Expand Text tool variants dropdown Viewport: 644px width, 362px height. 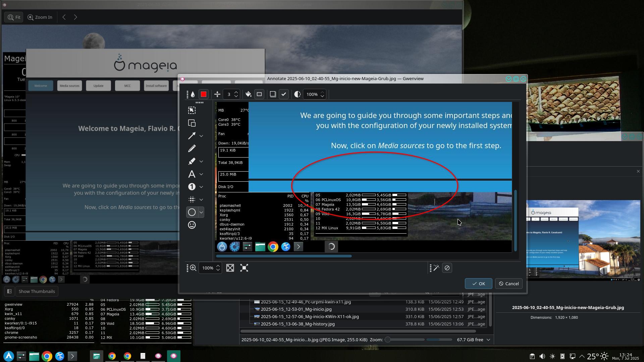[201, 174]
